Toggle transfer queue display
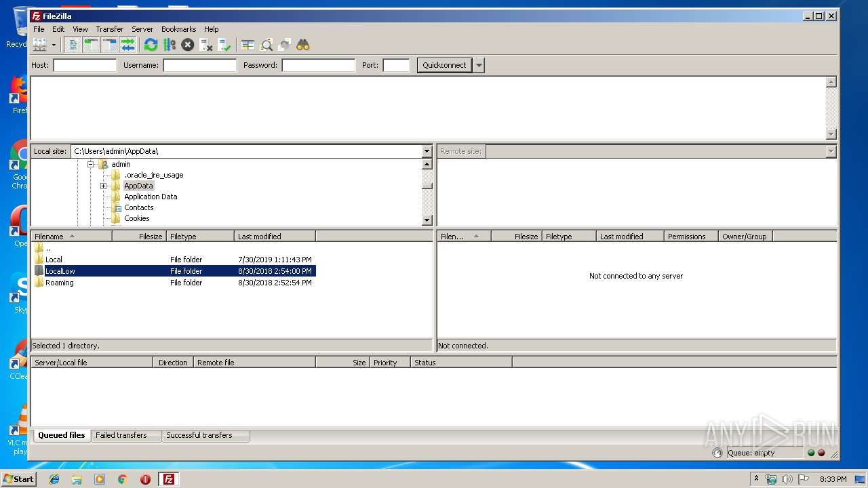868x488 pixels. [128, 45]
